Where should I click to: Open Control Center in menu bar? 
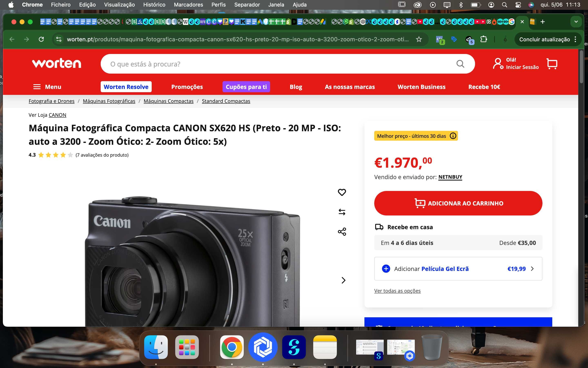518,5
